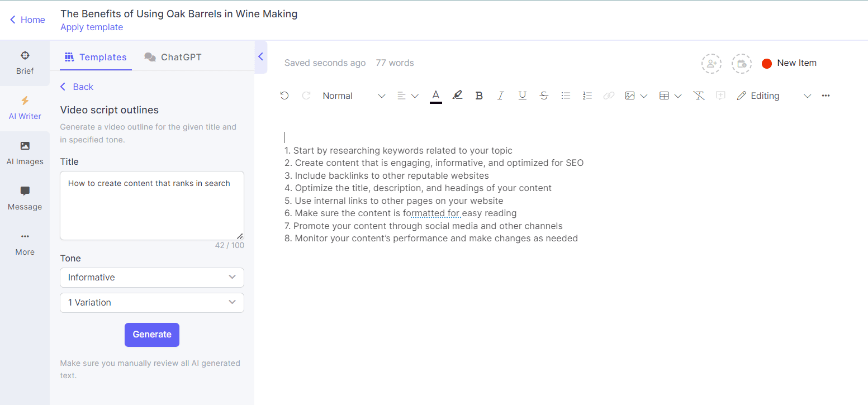
Task: Click the line 'Include backlinks to other reputable websites'
Action: click(387, 175)
